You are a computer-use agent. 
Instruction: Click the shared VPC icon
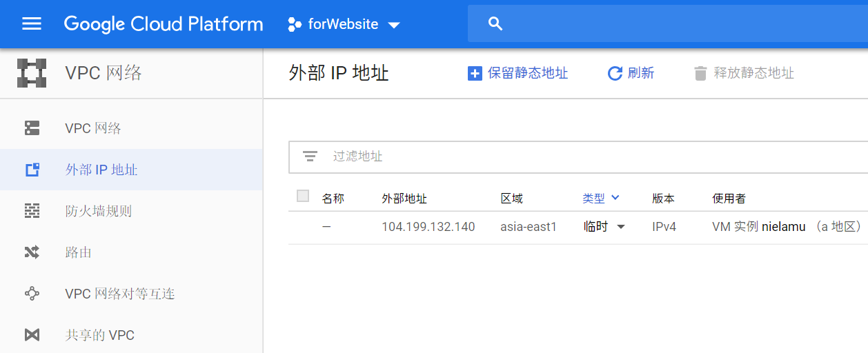pos(32,335)
